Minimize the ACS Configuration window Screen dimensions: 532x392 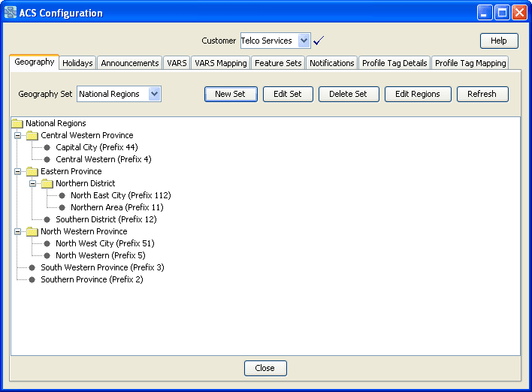point(485,13)
